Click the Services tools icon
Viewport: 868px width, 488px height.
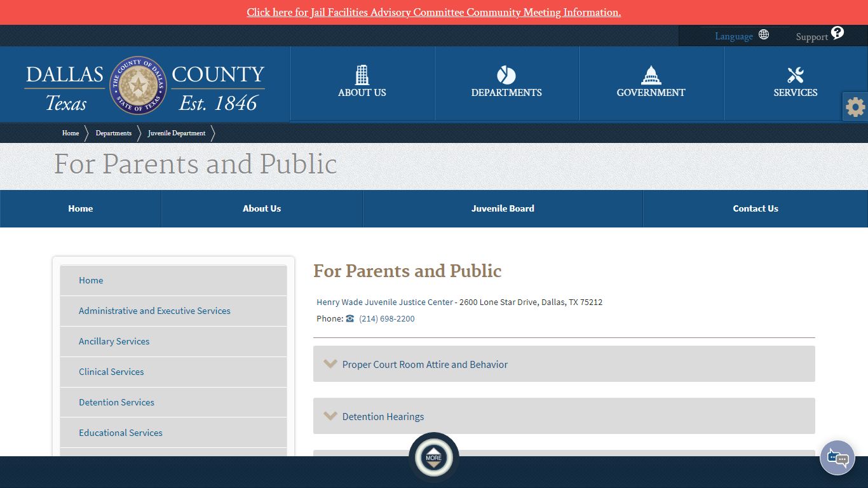[796, 75]
